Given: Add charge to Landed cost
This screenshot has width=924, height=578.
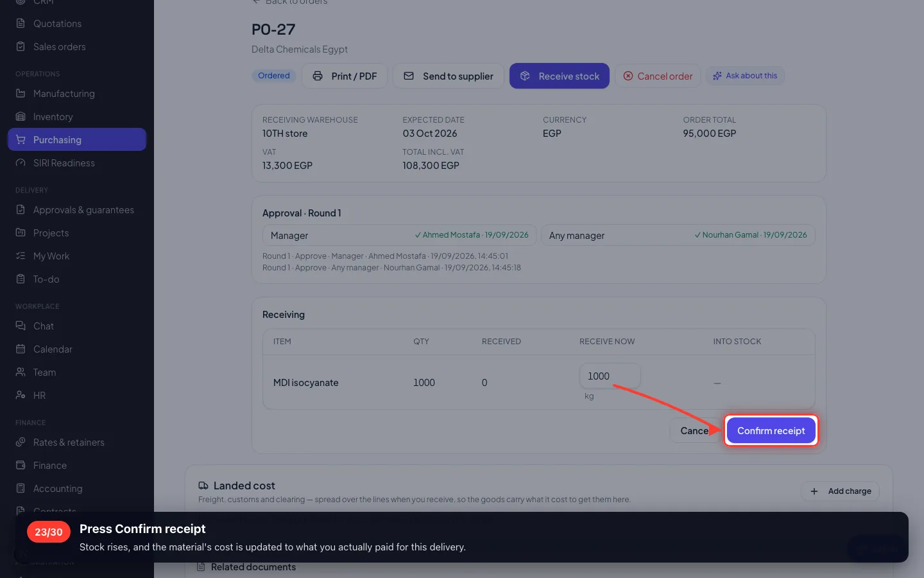Looking at the screenshot, I should point(840,491).
